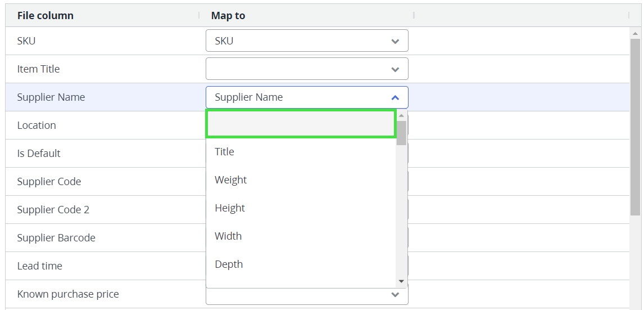Click the Map to column header
The width and height of the screenshot is (644, 310).
point(228,16)
